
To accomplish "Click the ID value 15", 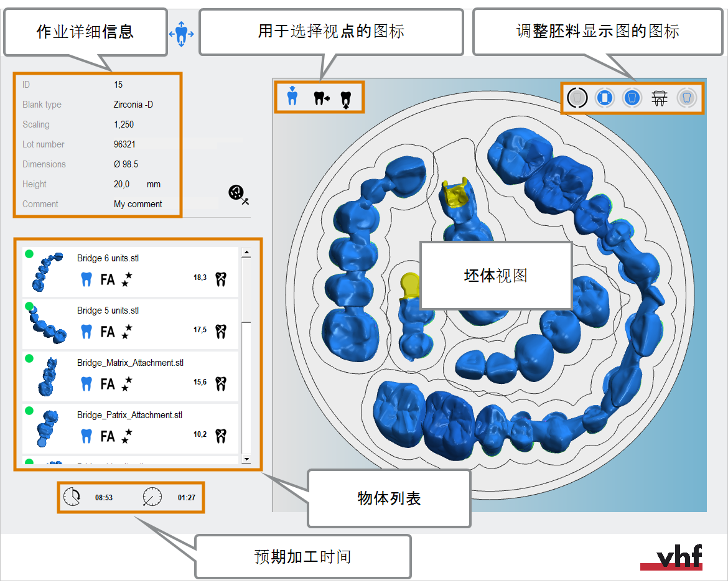I will [118, 85].
